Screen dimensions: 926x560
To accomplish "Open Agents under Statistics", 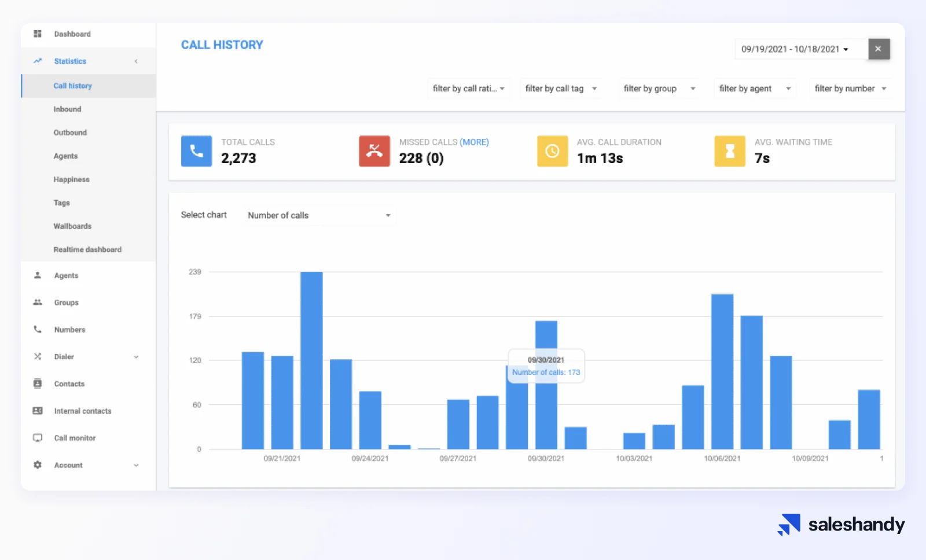I will click(x=65, y=156).
